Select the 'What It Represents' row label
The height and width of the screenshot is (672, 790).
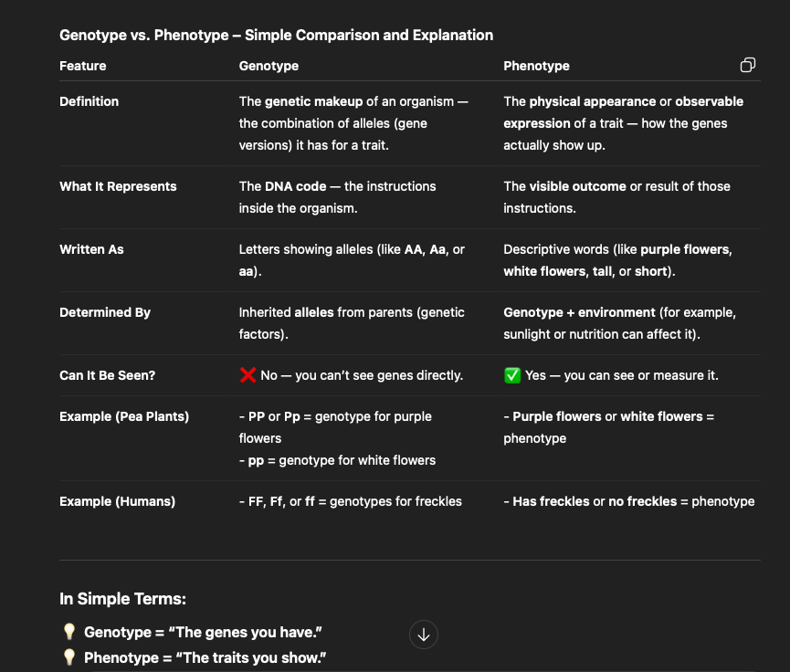click(118, 186)
